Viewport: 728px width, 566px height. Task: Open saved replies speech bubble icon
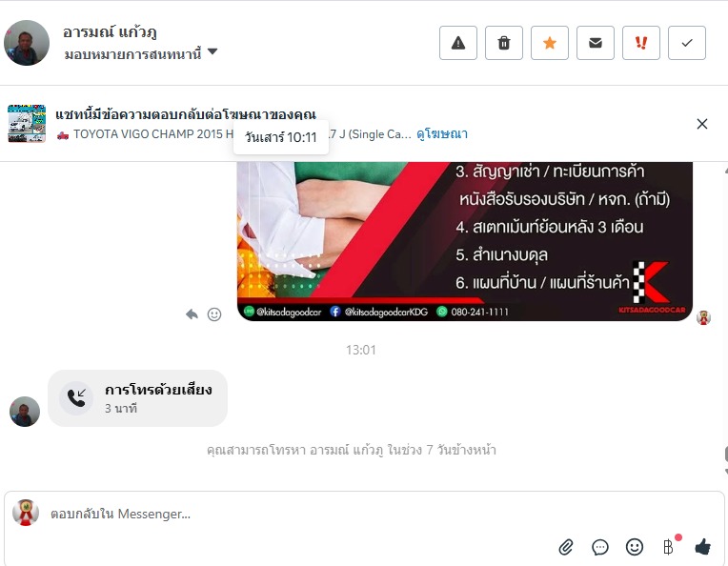click(600, 547)
